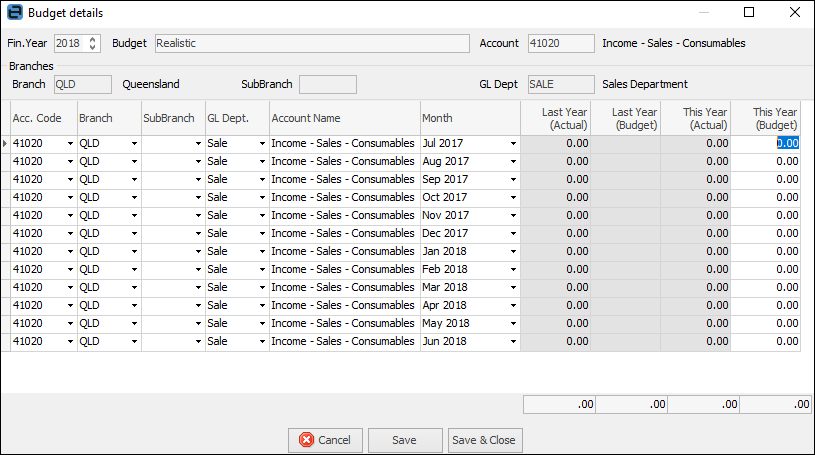The height and width of the screenshot is (455, 815).
Task: Expand the Month dropdown for Aug 2017
Action: click(513, 162)
